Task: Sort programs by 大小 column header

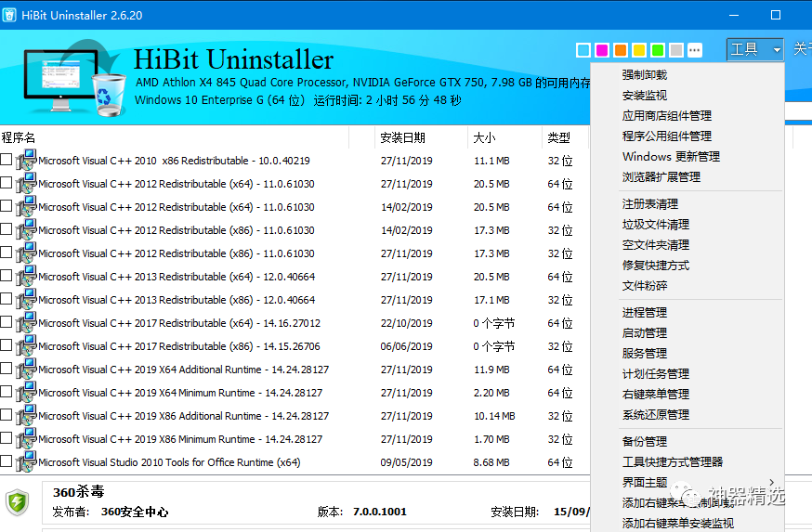Action: tap(484, 137)
